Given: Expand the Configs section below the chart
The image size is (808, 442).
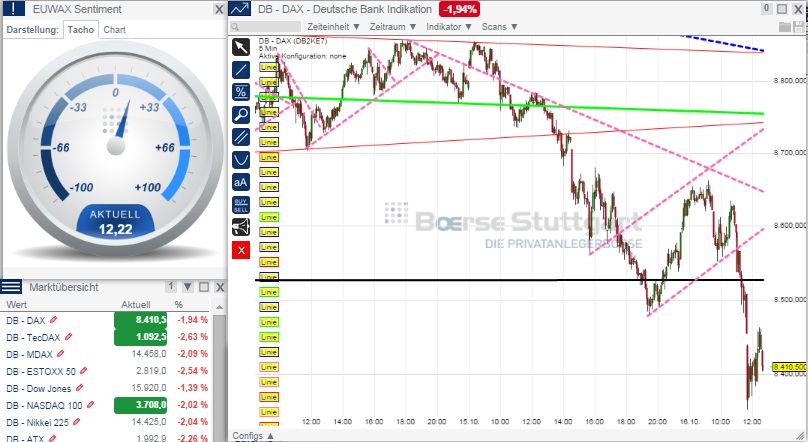Looking at the screenshot, I should (x=252, y=436).
